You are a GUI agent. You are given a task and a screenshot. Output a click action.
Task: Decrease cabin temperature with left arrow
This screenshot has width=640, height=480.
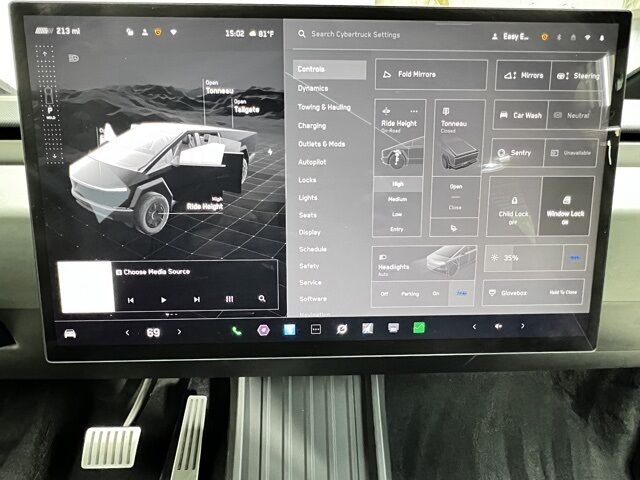127,332
